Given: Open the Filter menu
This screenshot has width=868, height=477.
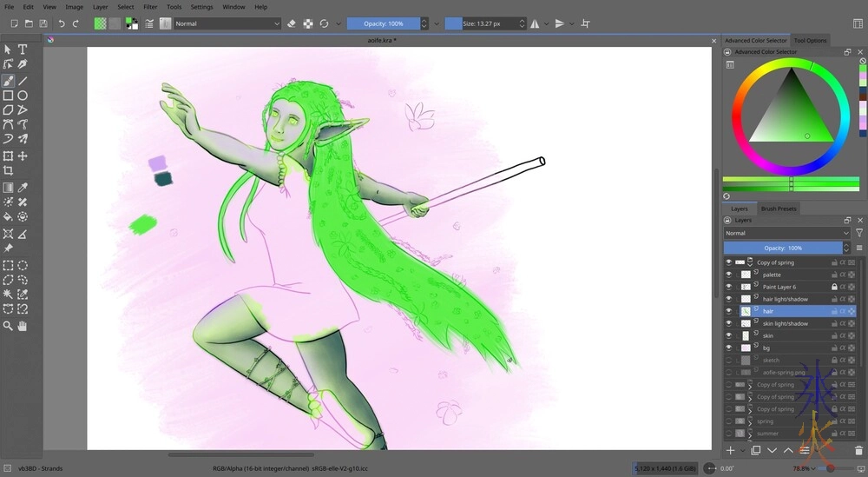Looking at the screenshot, I should point(150,6).
